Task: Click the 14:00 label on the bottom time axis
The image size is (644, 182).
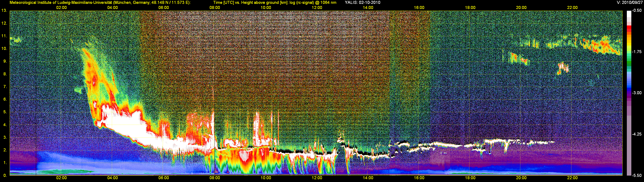Action: [x=368, y=178]
